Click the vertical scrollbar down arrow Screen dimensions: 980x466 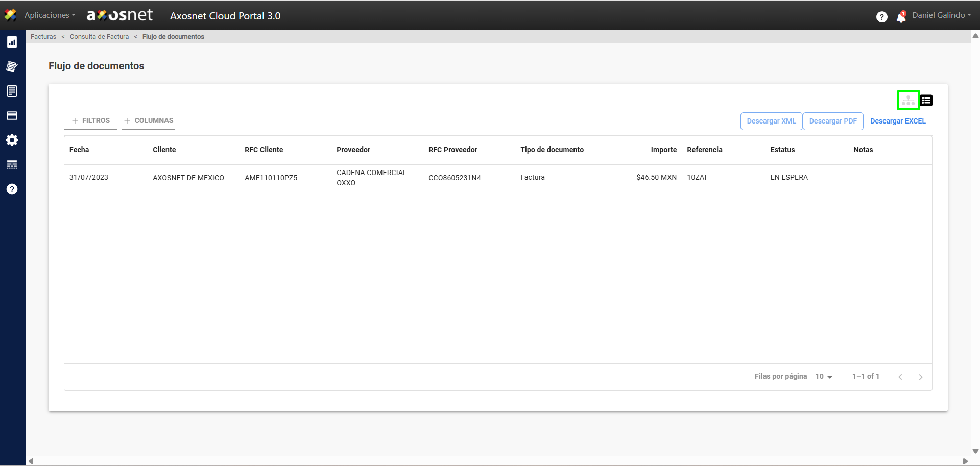coord(975,451)
